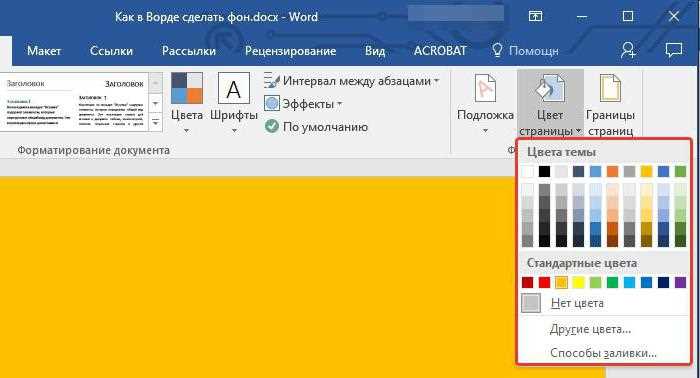Image resolution: width=700 pixels, height=378 pixels.
Task: Click the share person icon
Action: click(628, 50)
